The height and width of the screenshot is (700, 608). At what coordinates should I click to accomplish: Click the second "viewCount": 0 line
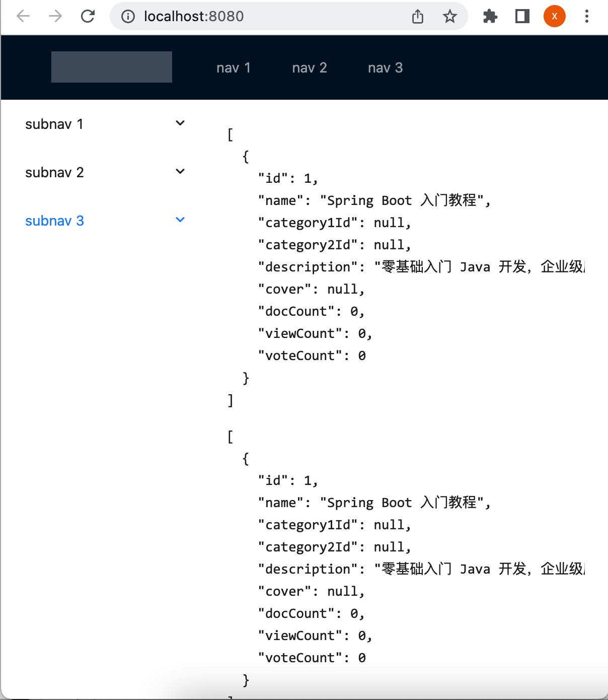click(315, 636)
